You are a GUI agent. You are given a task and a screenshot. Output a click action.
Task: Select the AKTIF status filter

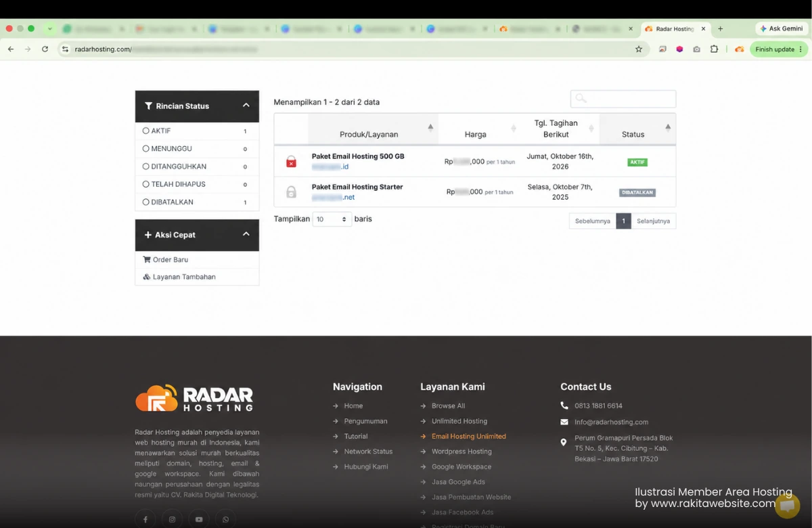click(x=197, y=131)
